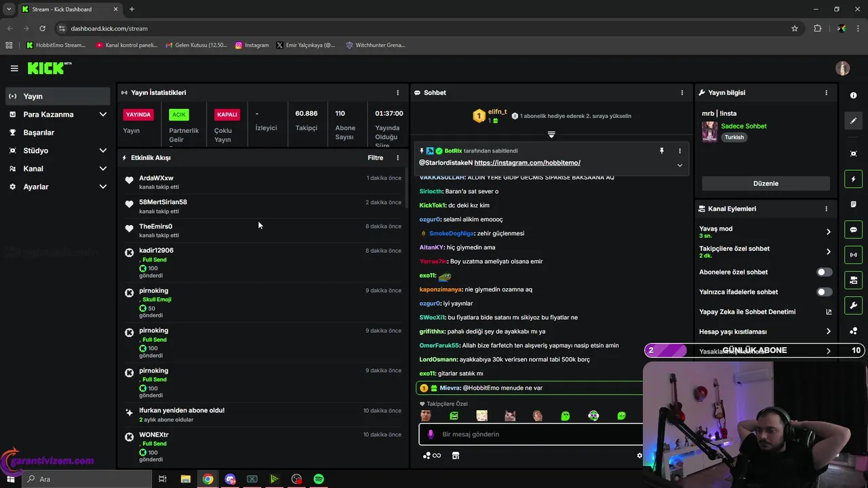Open Sohbet panel three-dot menu
Screen dimensions: 868x488
coord(682,93)
